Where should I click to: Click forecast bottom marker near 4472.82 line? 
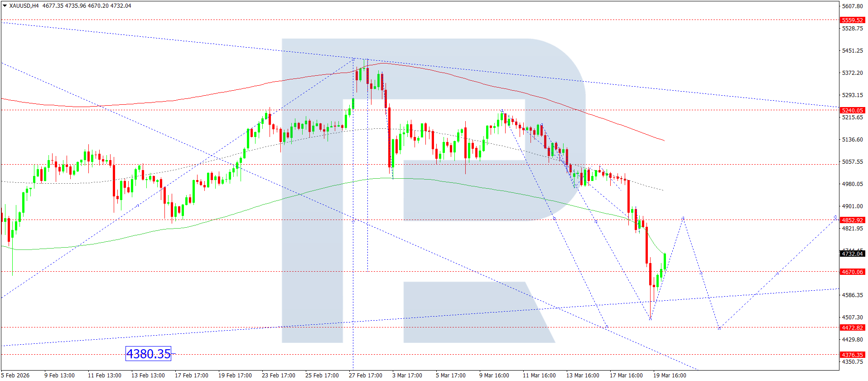pyautogui.click(x=719, y=328)
